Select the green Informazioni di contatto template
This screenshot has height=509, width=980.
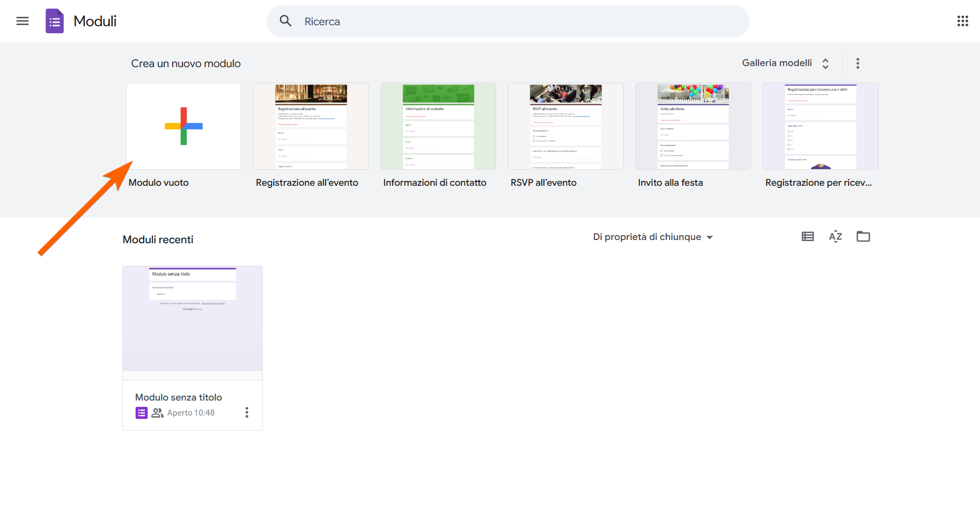tap(438, 126)
